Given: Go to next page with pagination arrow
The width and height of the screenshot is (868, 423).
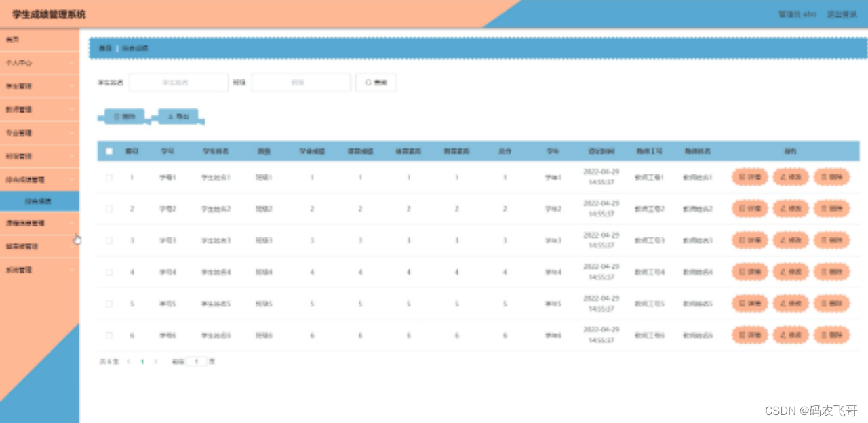Looking at the screenshot, I should point(155,362).
